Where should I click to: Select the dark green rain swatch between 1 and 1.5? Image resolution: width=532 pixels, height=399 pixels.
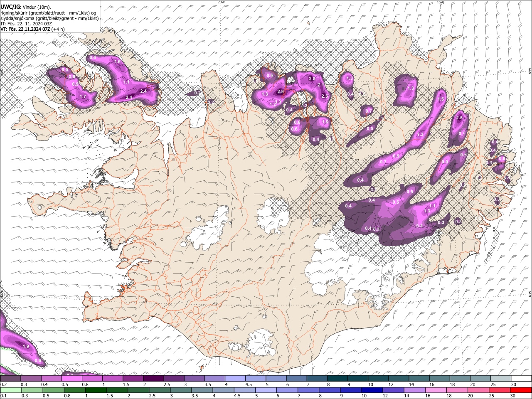click(96, 390)
